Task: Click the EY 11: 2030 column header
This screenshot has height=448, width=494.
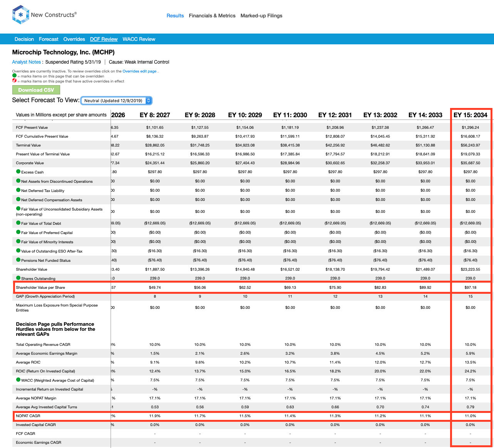Action: click(x=290, y=115)
